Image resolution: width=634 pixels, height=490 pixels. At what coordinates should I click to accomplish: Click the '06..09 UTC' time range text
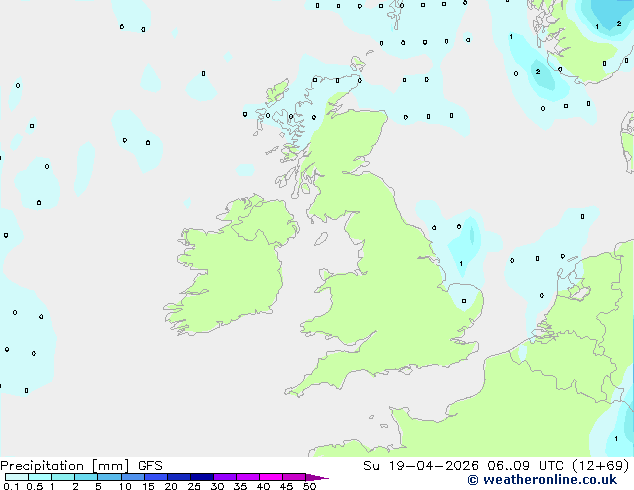(525, 466)
